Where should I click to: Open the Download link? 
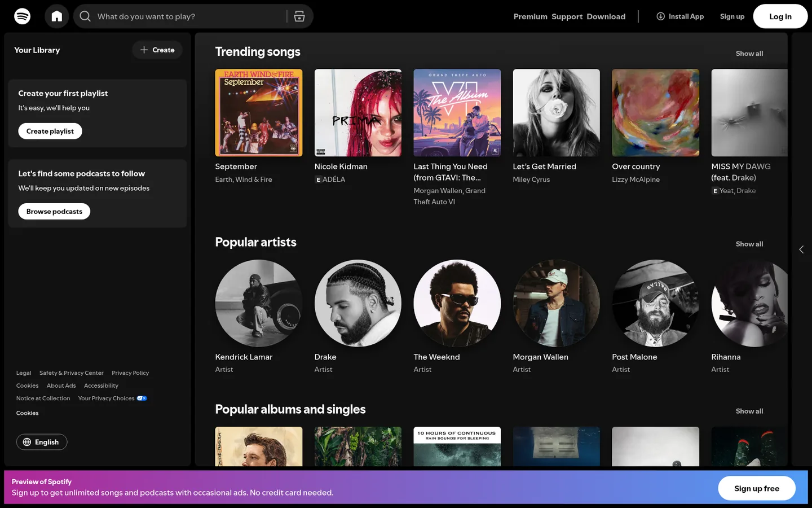(606, 16)
